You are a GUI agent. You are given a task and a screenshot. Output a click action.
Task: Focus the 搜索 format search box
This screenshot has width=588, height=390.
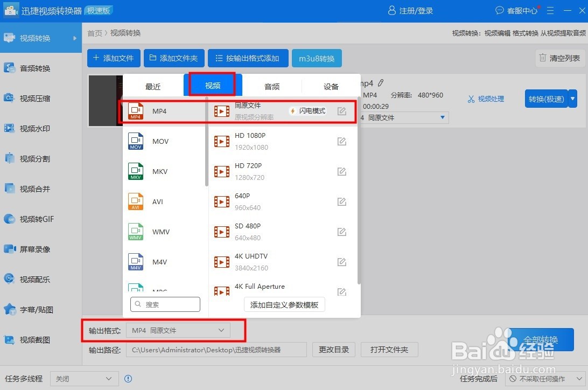pos(165,304)
